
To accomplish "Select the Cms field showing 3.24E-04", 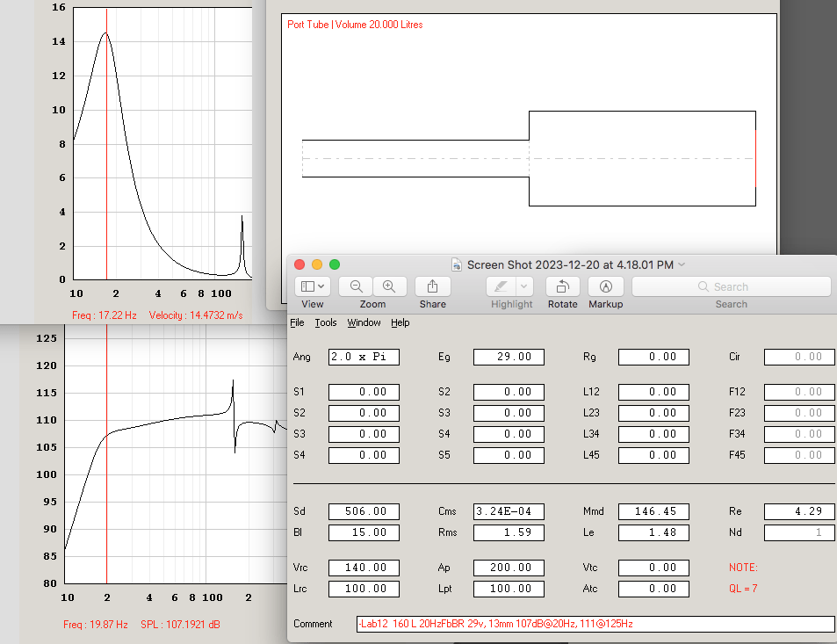I will [x=509, y=511].
